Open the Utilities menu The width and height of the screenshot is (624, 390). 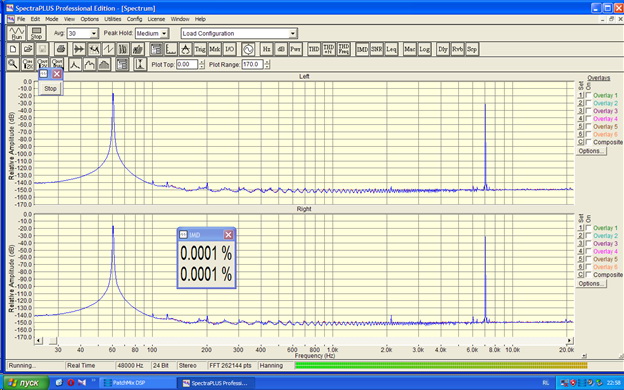click(x=113, y=19)
